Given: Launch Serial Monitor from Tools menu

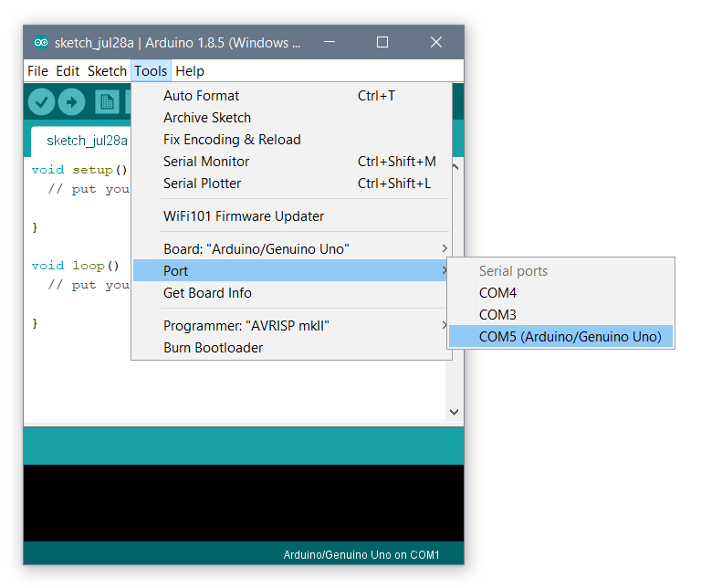Looking at the screenshot, I should (206, 162).
